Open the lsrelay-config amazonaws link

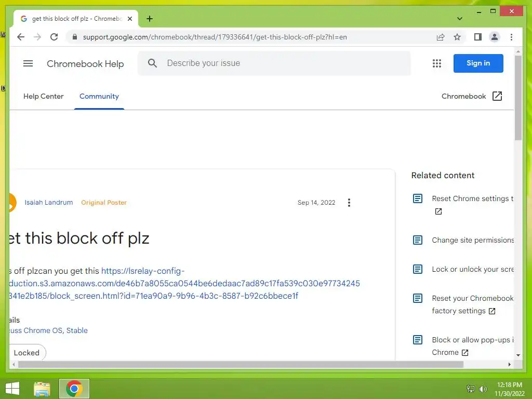184,283
